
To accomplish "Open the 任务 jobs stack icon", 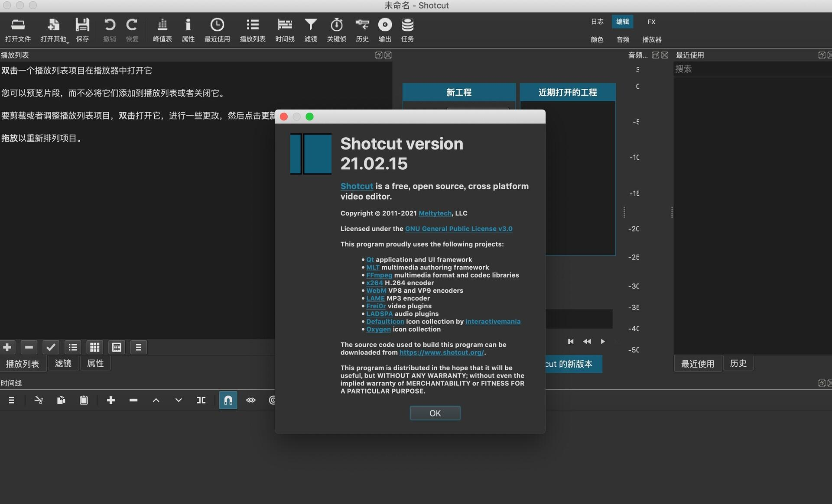I will 407,30.
